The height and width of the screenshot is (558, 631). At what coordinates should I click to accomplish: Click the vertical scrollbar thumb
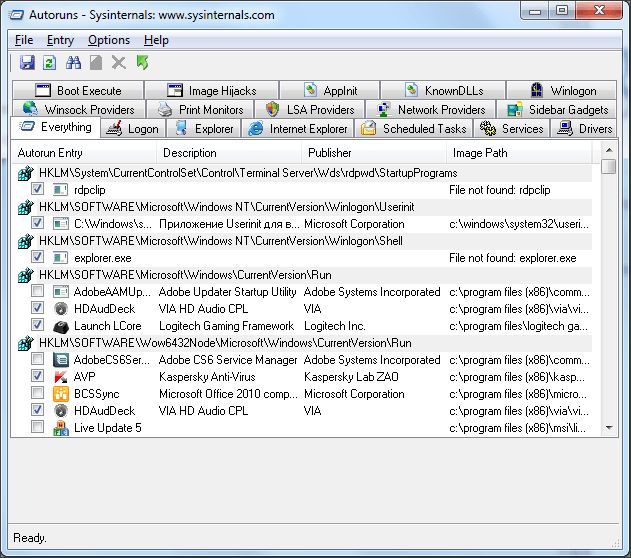pos(609,167)
